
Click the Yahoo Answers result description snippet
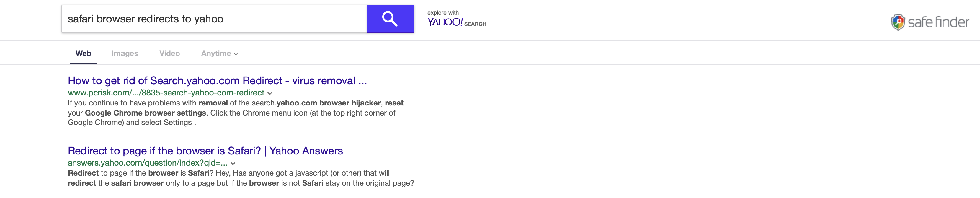pos(241,178)
